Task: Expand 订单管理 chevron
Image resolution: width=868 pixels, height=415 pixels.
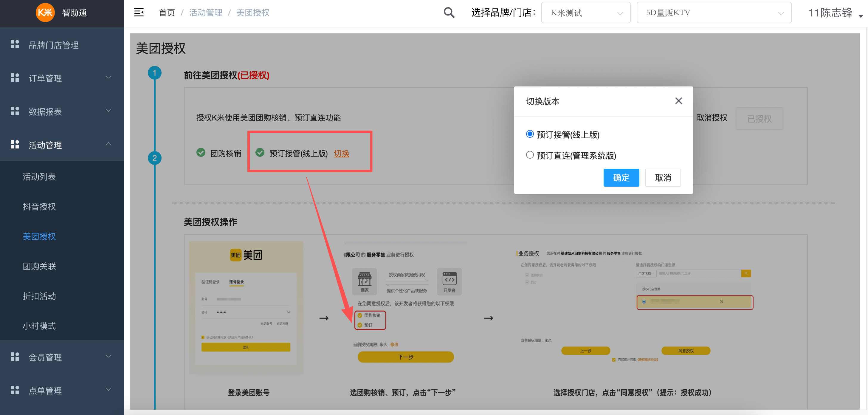Action: point(108,77)
